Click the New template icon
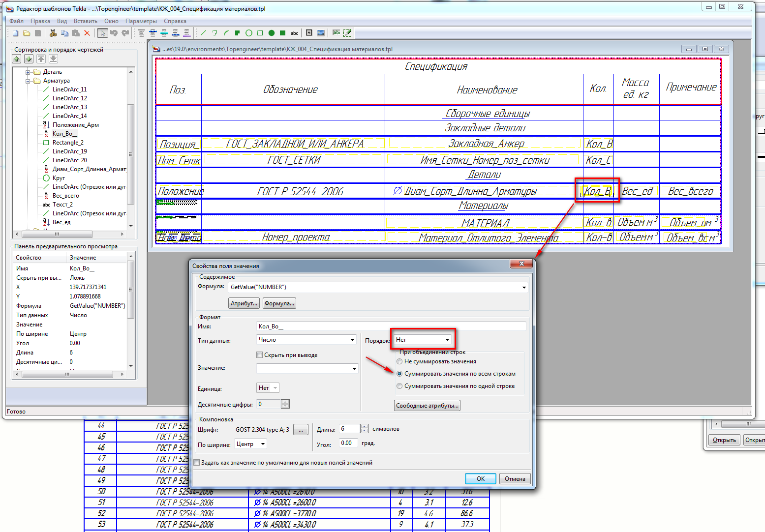Screen dimensions: 765x532 15,33
